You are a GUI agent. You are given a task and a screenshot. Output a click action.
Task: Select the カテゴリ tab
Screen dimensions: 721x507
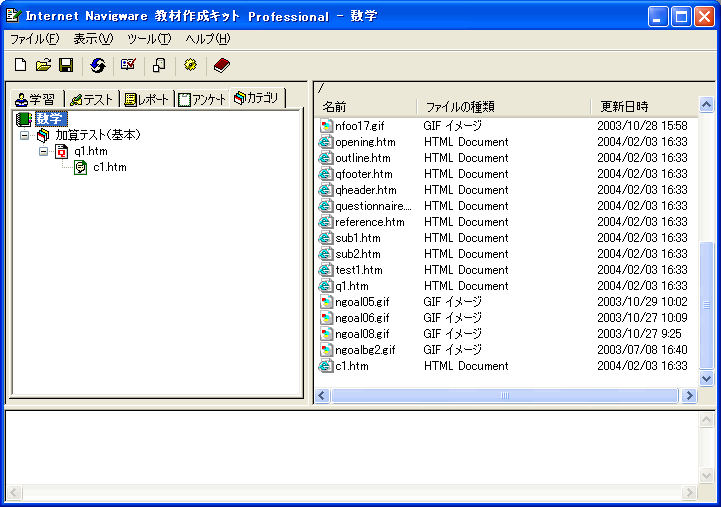tap(258, 97)
